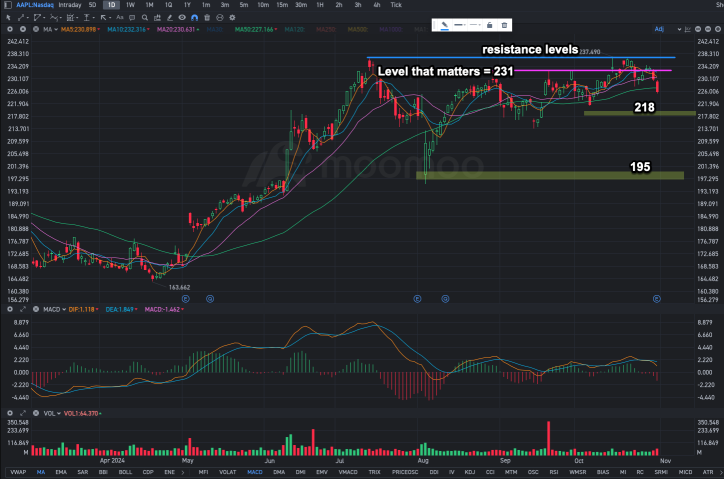Toggle MA50 line via its value label
Screen dimensions: 724x479
pos(256,29)
